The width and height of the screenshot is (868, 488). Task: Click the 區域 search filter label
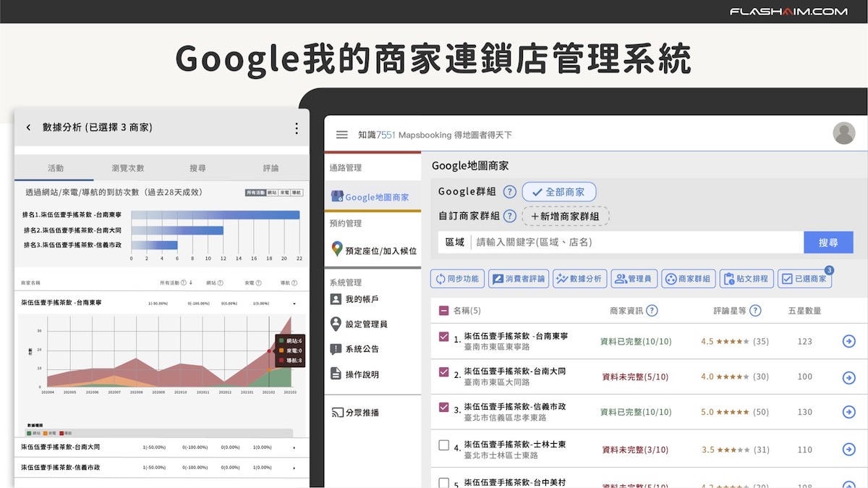click(x=455, y=243)
